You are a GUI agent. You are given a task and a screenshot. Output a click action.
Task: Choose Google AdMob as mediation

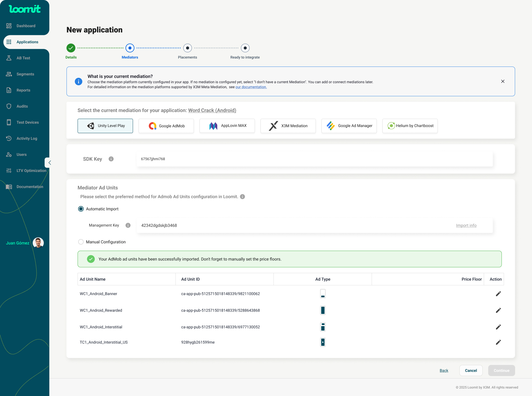166,126
